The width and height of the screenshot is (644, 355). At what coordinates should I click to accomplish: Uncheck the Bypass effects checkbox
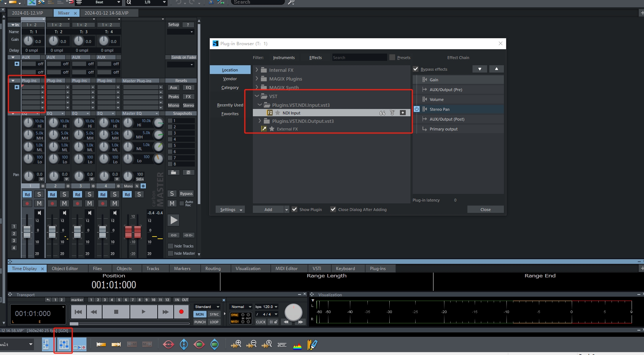coord(416,69)
